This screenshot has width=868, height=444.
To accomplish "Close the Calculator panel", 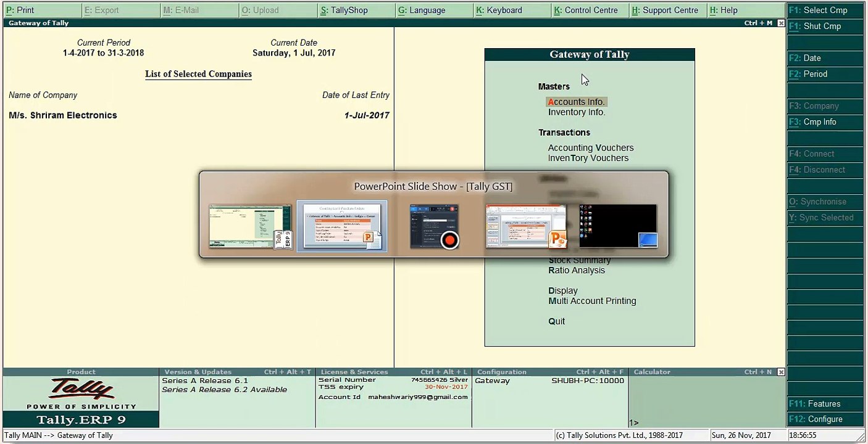I will 781,372.
